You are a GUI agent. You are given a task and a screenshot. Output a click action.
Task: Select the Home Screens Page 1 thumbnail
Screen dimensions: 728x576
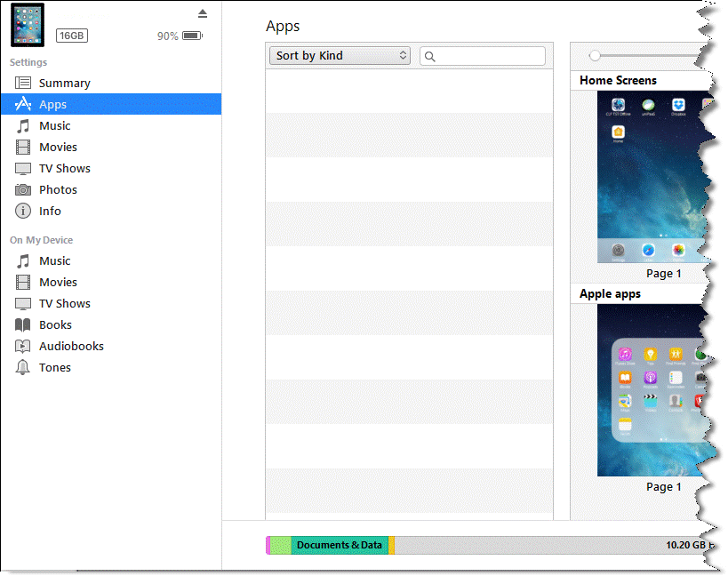(652, 176)
